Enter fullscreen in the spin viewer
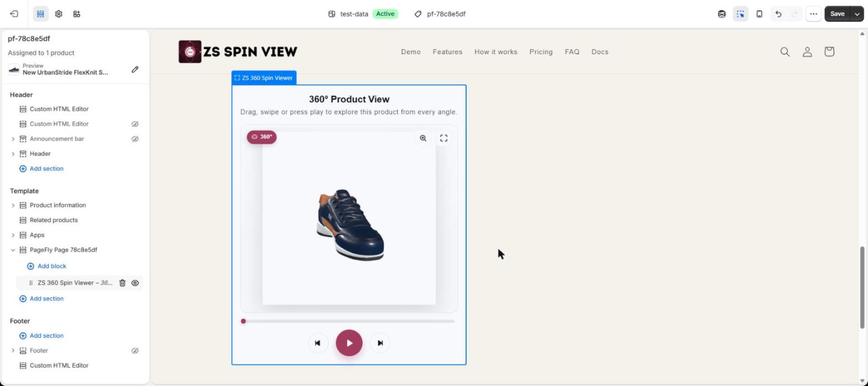 pos(444,138)
